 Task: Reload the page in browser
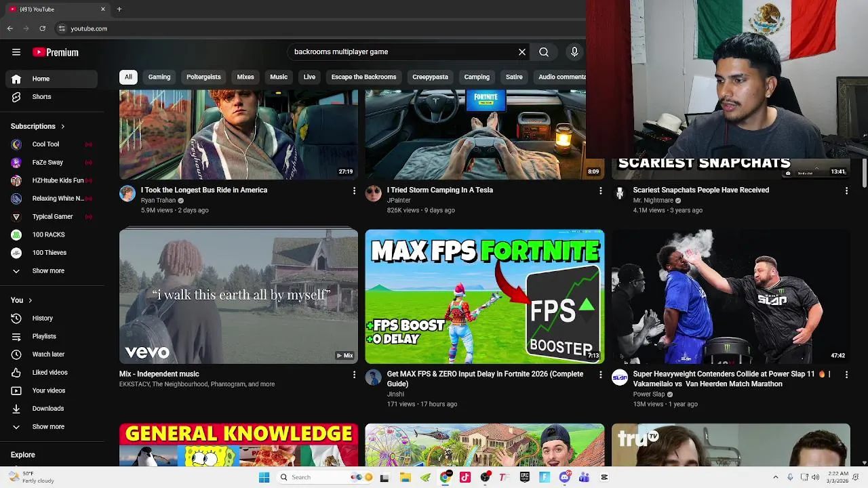click(42, 28)
